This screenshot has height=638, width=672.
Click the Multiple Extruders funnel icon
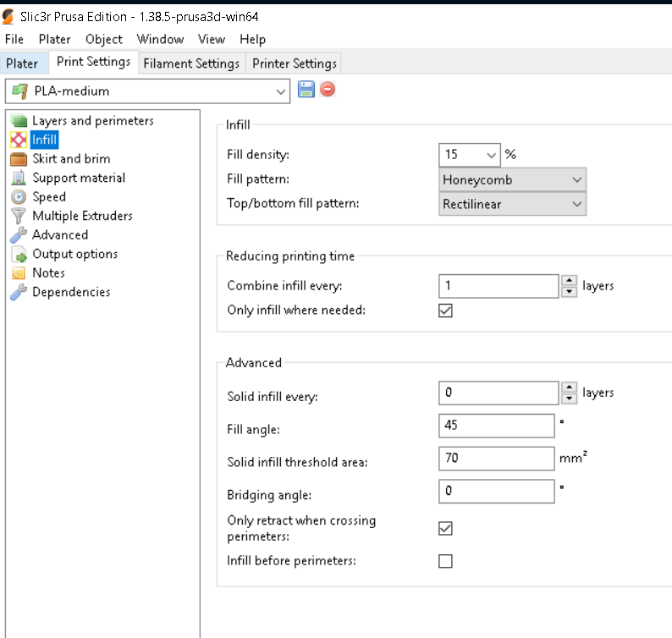coord(19,216)
